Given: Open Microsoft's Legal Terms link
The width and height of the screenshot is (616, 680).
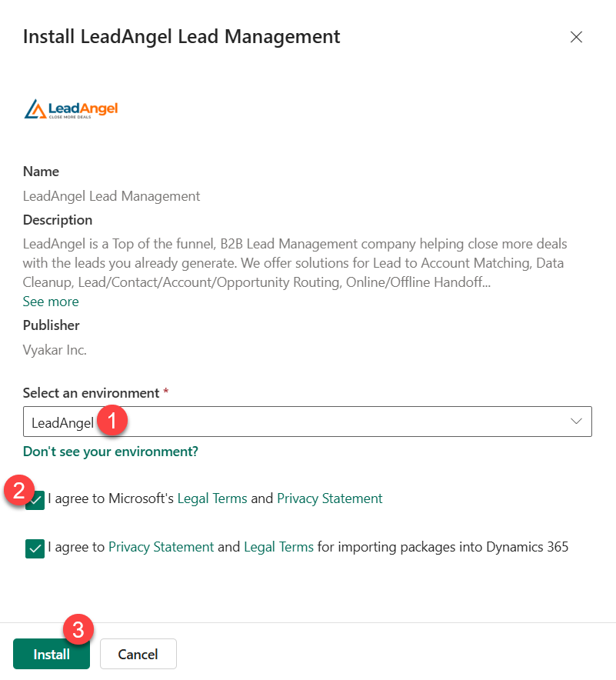Looking at the screenshot, I should tap(212, 498).
